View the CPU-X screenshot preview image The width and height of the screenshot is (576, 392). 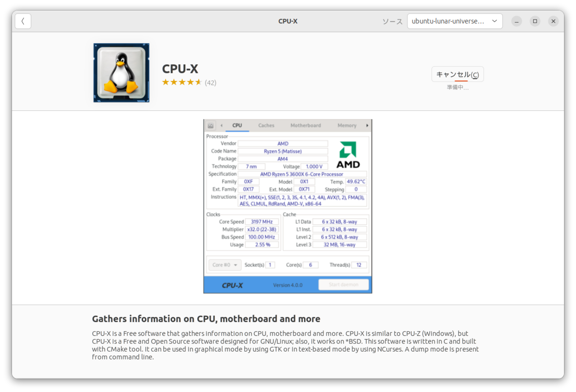tap(288, 206)
